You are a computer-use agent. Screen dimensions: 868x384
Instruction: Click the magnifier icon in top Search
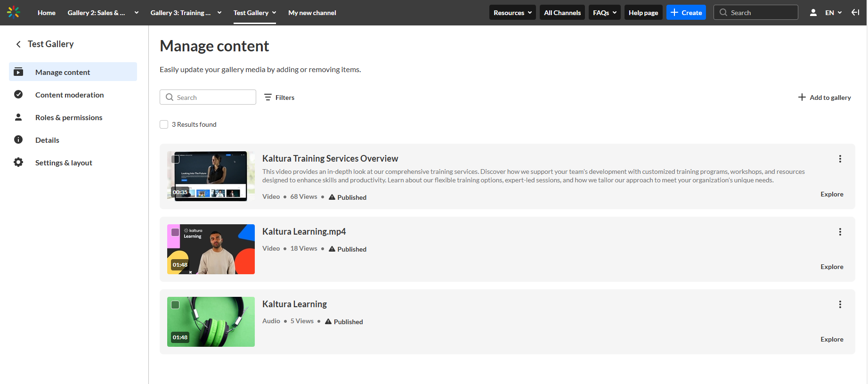coord(723,13)
